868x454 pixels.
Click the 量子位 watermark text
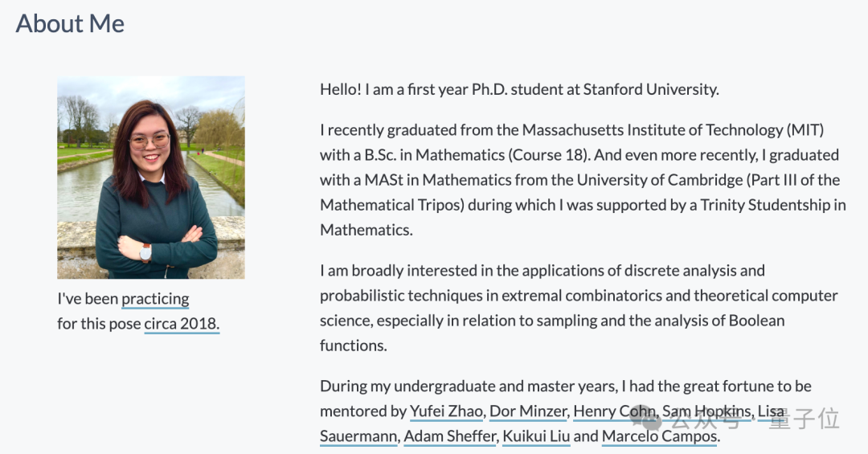click(x=804, y=419)
